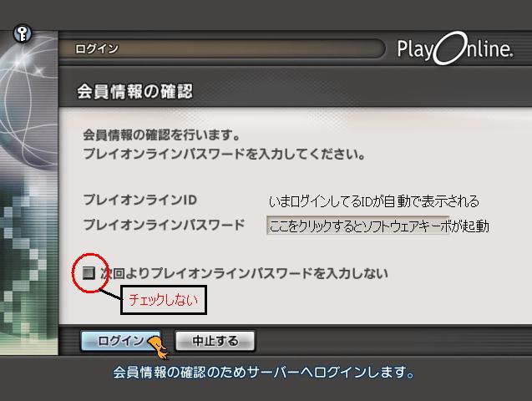Click the red チェックしない annotation box
Image resolution: width=532 pixels, height=401 pixels.
164,300
